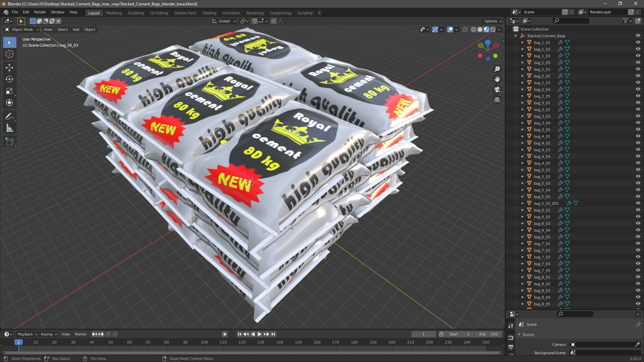The image size is (644, 362).
Task: Click the End frame field
Action: [x=489, y=334]
